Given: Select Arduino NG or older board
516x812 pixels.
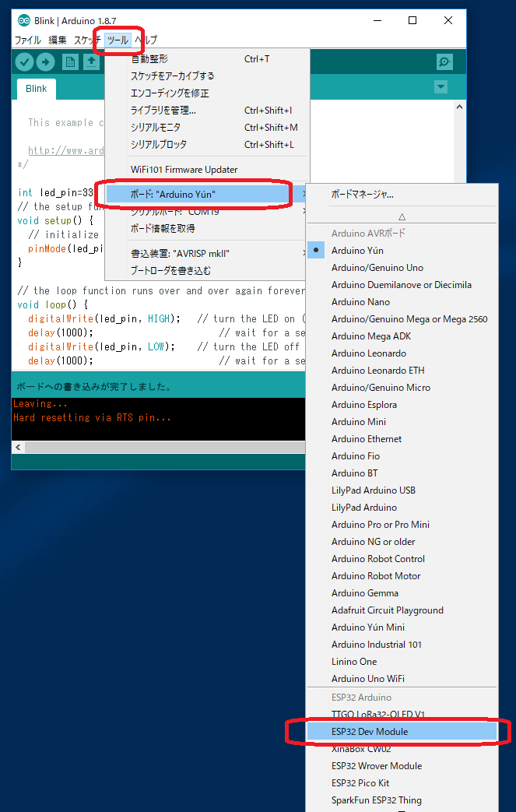Looking at the screenshot, I should pyautogui.click(x=402, y=541).
